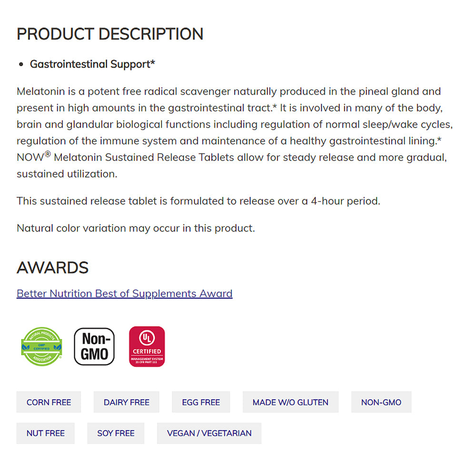The height and width of the screenshot is (476, 476).
Task: Click the PRODUCT DESCRIPTION heading
Action: 110,34
